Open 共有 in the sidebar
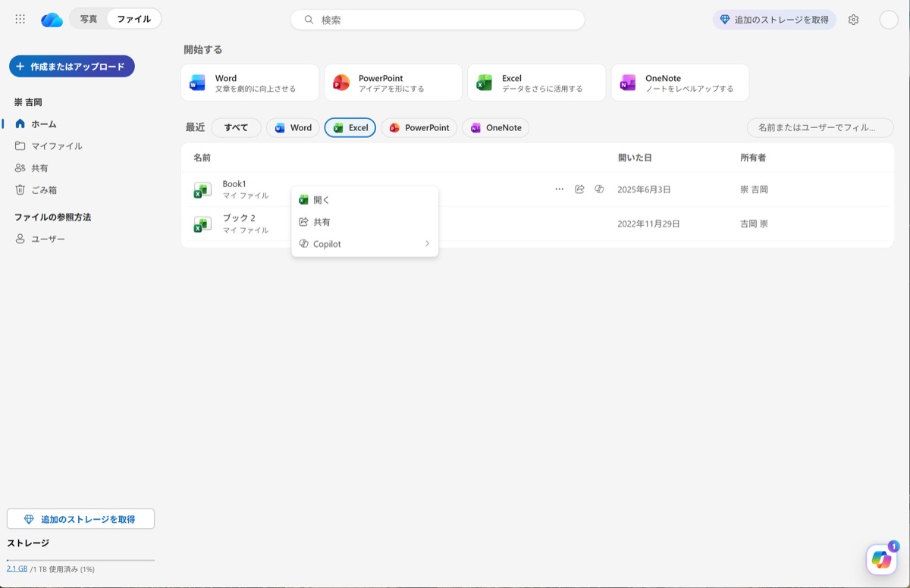Image resolution: width=910 pixels, height=588 pixels. click(39, 167)
